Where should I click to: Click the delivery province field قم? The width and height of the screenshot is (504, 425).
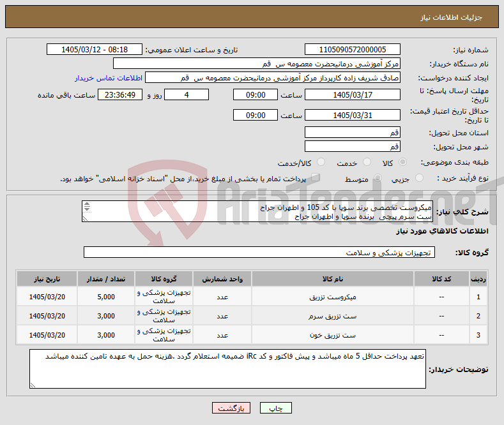pyautogui.click(x=352, y=132)
